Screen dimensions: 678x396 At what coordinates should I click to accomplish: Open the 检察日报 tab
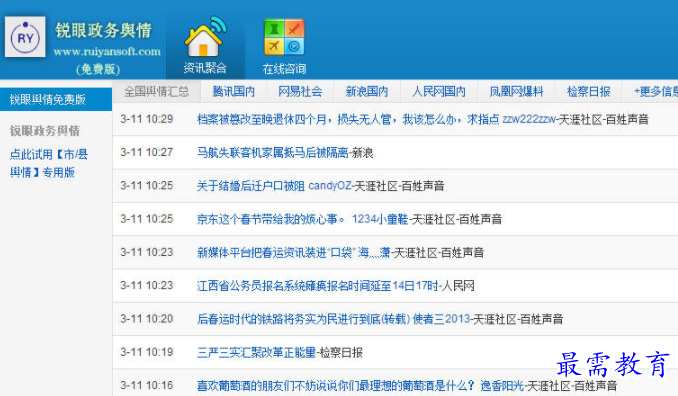pos(588,91)
